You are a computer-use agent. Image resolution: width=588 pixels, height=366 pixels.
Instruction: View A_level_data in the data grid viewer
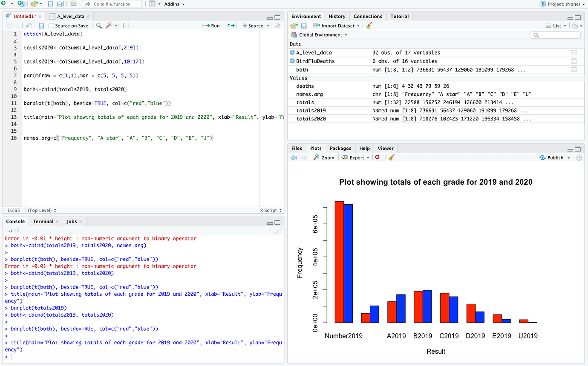[574, 53]
